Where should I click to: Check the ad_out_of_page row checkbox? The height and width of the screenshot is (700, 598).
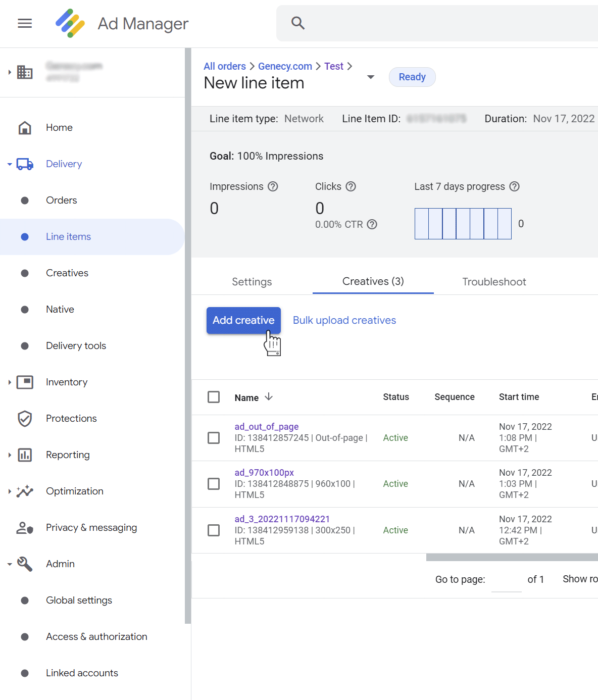[213, 438]
